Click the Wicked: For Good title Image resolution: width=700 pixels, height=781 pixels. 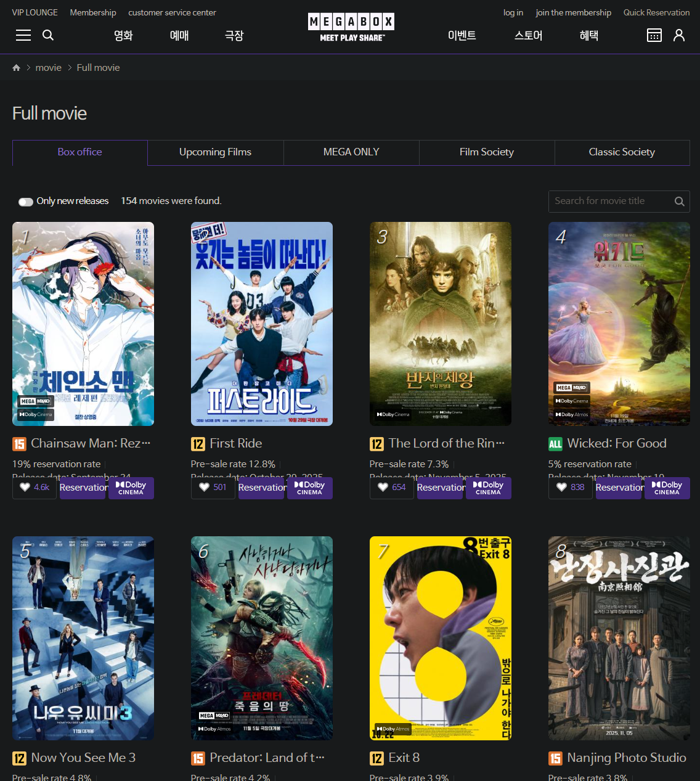click(x=617, y=443)
